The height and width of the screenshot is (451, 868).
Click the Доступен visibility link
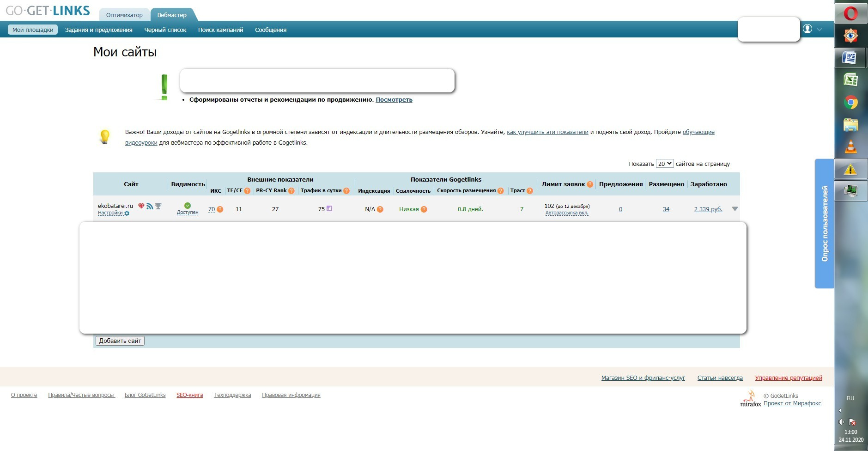click(x=188, y=213)
